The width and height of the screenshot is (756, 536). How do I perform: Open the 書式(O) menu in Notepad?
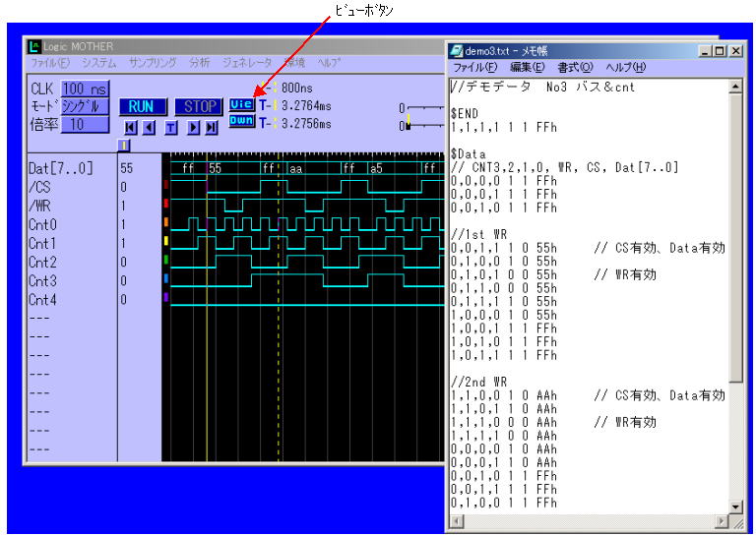[x=575, y=67]
